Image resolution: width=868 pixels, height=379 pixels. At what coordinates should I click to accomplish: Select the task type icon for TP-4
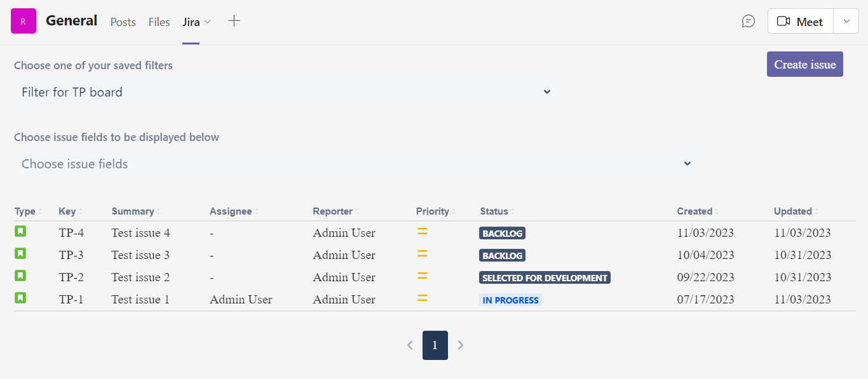coord(20,232)
